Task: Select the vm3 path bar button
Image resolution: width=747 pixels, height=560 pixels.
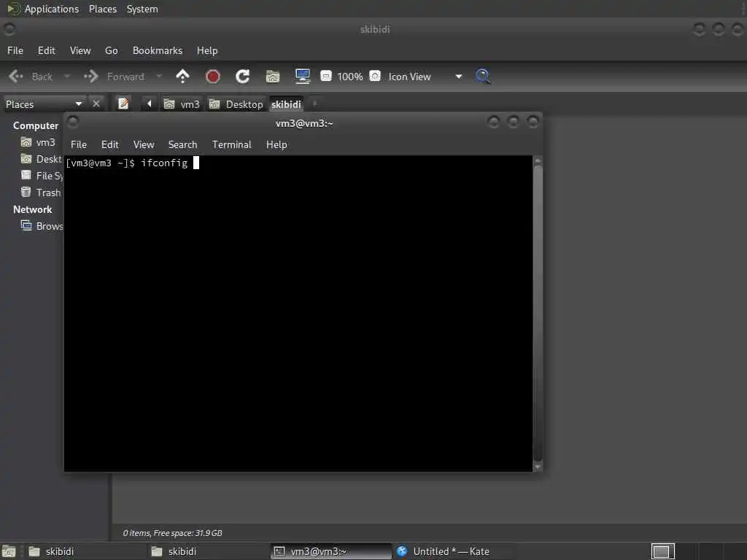Action: [x=182, y=104]
